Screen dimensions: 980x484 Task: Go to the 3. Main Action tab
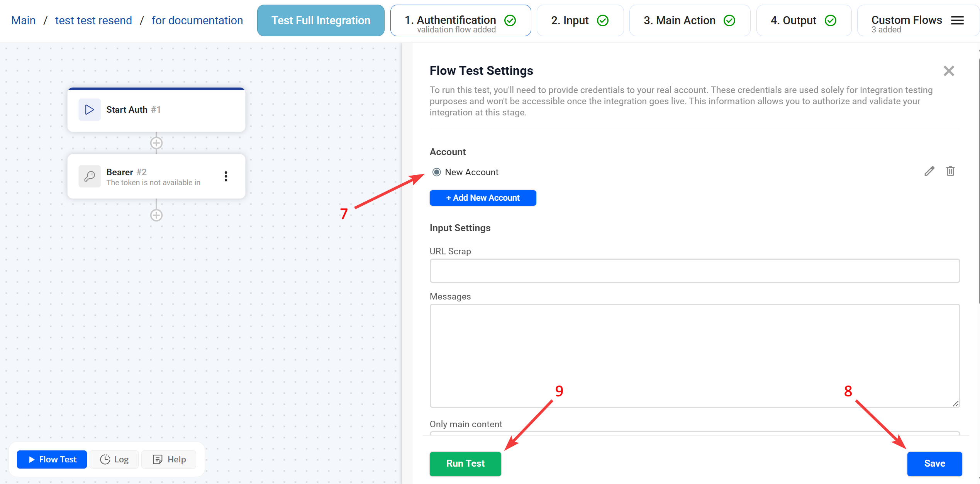pyautogui.click(x=689, y=20)
